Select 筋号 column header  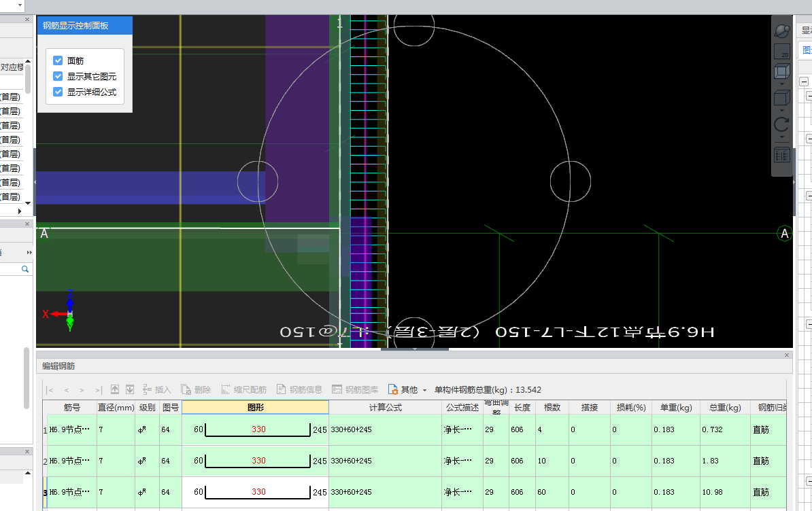72,408
